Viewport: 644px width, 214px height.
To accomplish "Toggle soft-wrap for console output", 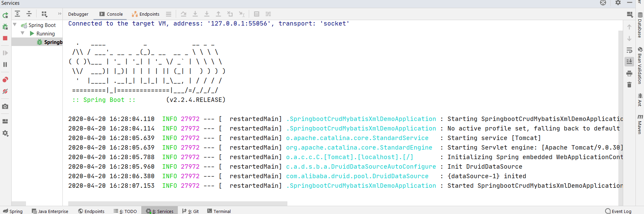I will coord(629,50).
